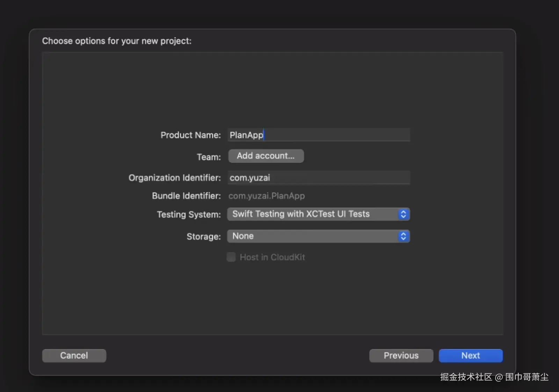Click the "Organization Identifier:" label
The width and height of the screenshot is (559, 392).
[174, 178]
